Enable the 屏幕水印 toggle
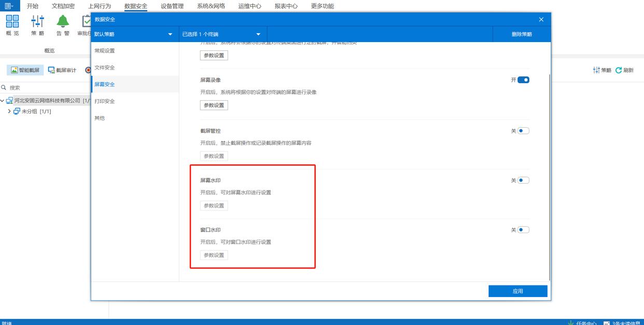Viewport: 644px width, 325px height. (523, 181)
